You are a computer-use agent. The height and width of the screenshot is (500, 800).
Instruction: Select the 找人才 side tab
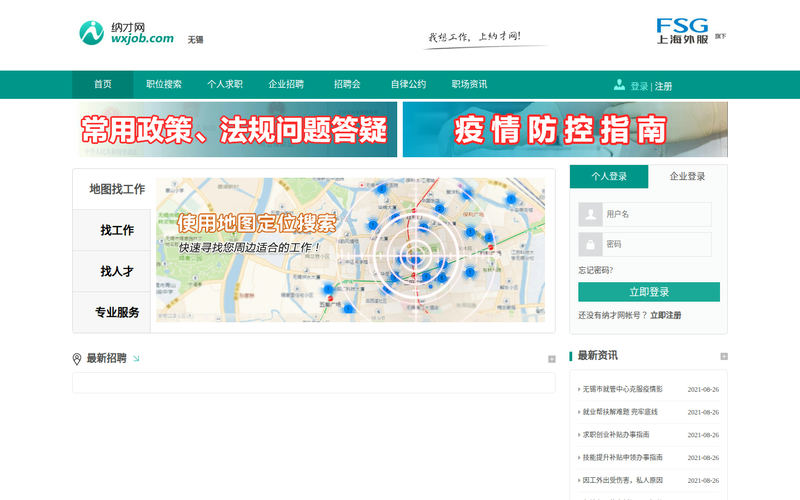112,271
